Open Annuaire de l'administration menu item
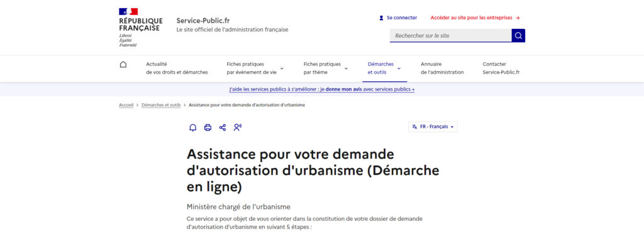The width and height of the screenshot is (644, 236). pos(442,68)
